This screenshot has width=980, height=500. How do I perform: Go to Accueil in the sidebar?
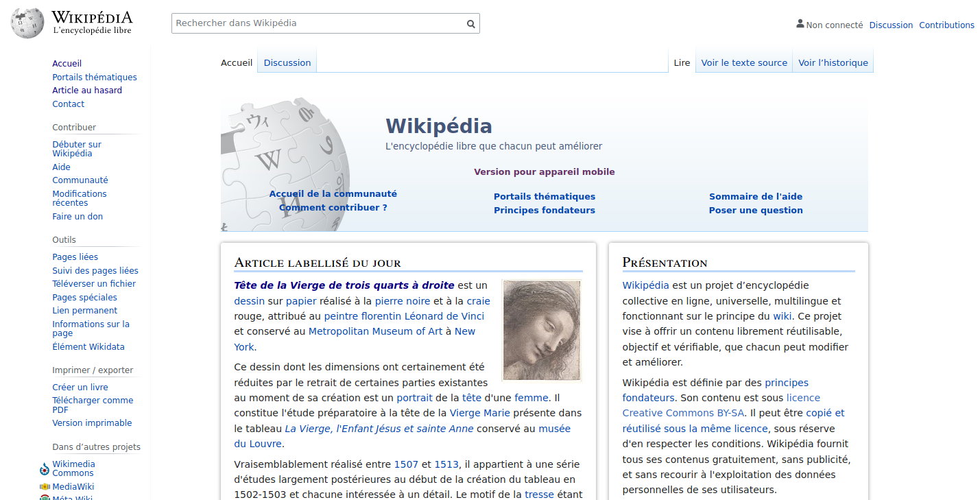click(x=67, y=64)
